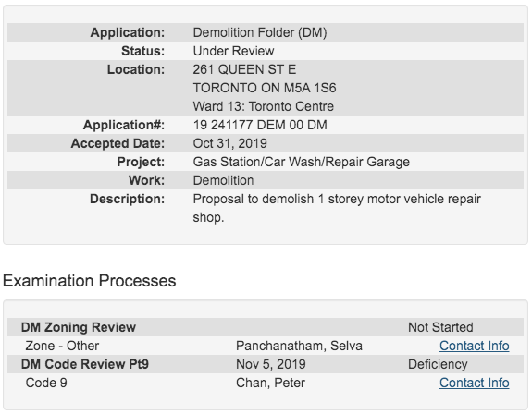Click the Under Review status value
532x414 pixels.
tap(233, 51)
